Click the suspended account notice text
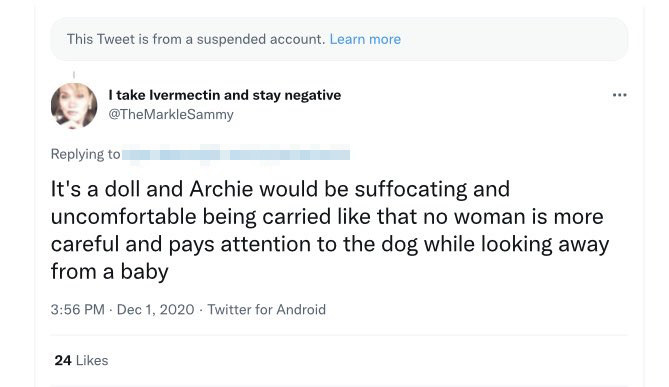Screen dimensions: 669x387 196,39
